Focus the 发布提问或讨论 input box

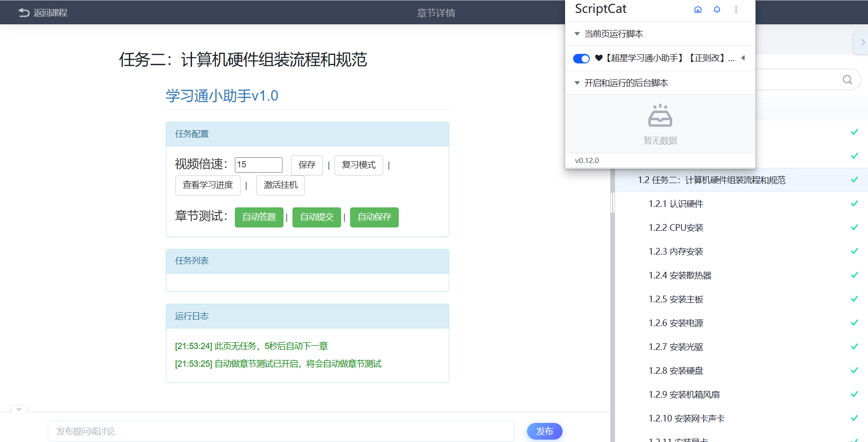pyautogui.click(x=281, y=431)
